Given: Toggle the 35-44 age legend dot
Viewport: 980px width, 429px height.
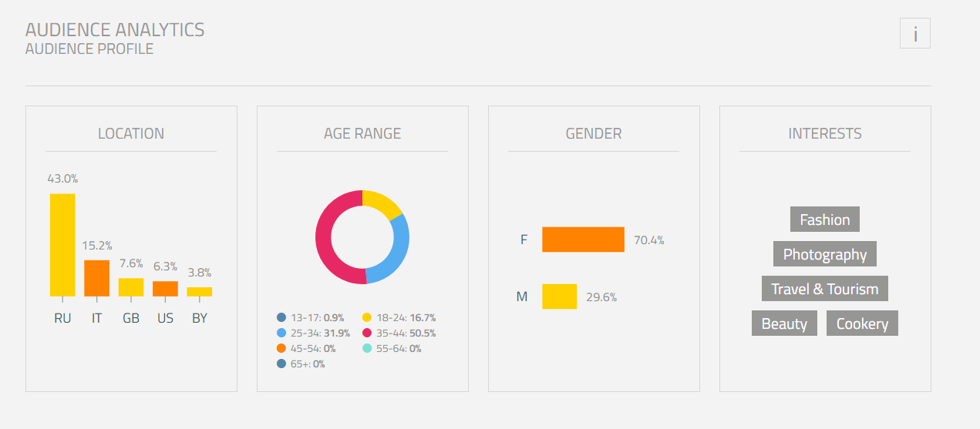Looking at the screenshot, I should [x=367, y=333].
